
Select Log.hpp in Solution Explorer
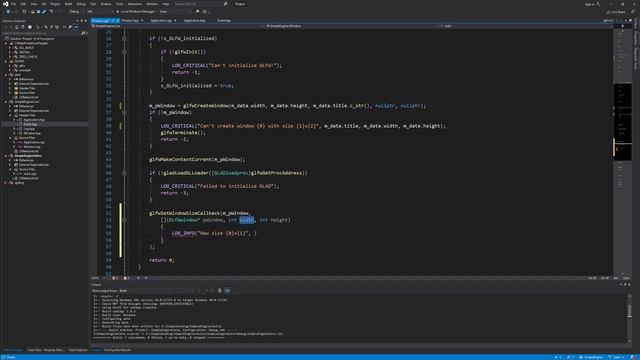point(29,129)
